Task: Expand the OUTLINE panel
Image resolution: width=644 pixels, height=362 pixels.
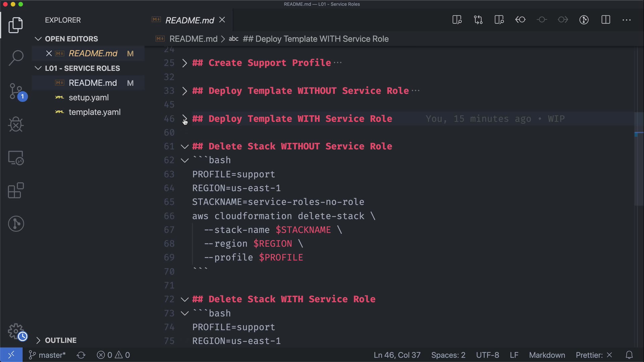Action: click(61, 340)
